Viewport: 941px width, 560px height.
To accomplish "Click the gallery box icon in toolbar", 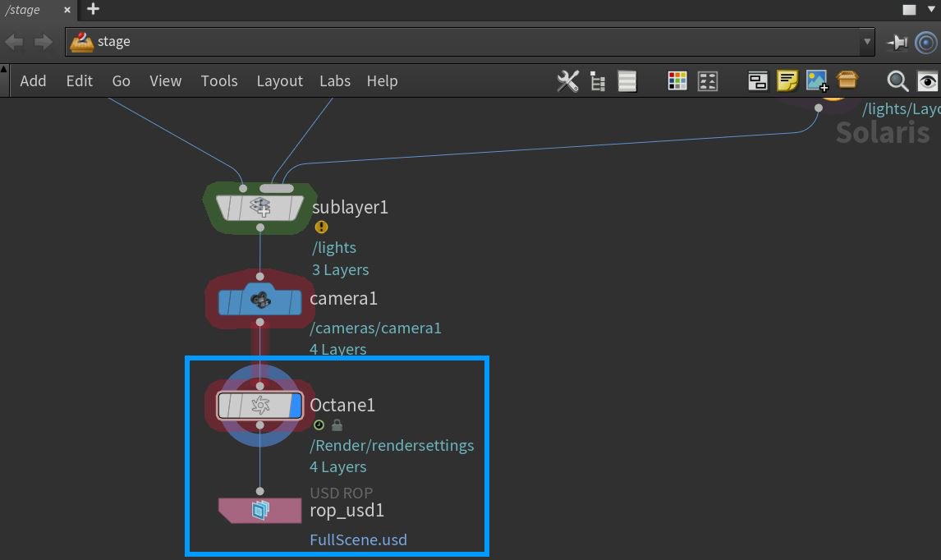I will (847, 80).
